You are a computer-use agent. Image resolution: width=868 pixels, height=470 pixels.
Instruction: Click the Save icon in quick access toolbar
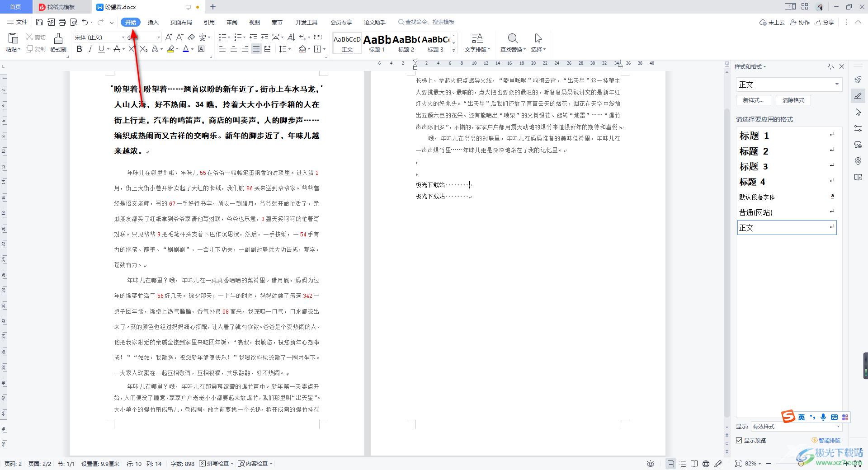point(39,22)
